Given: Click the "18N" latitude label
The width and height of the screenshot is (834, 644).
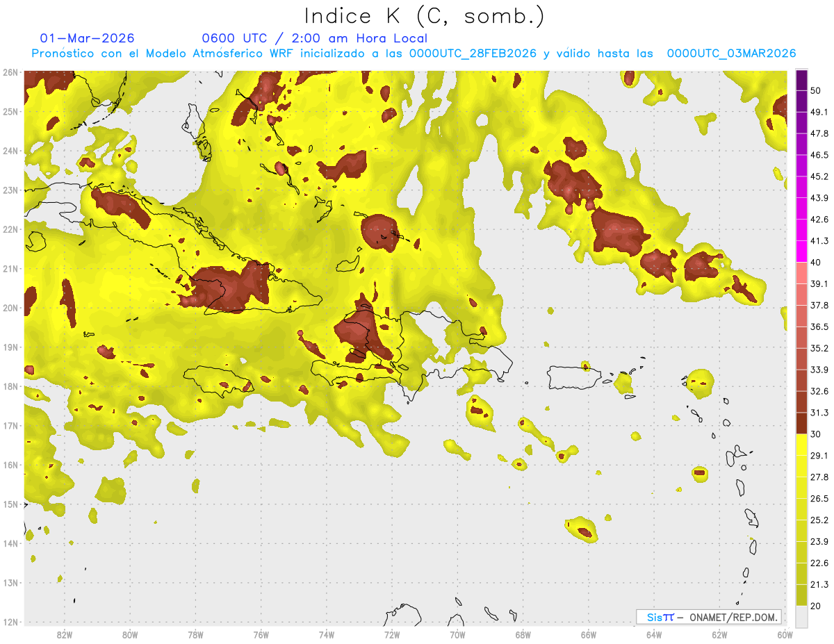Looking at the screenshot, I should click(10, 387).
